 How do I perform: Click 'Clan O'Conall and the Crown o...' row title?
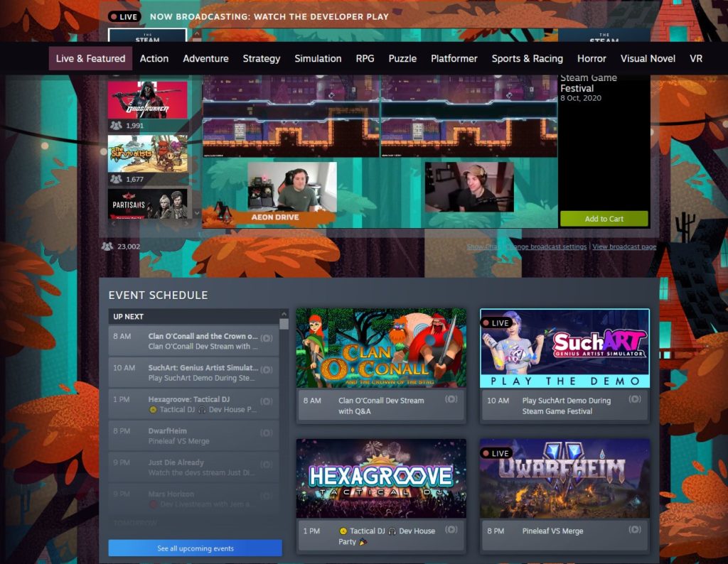[x=203, y=336]
